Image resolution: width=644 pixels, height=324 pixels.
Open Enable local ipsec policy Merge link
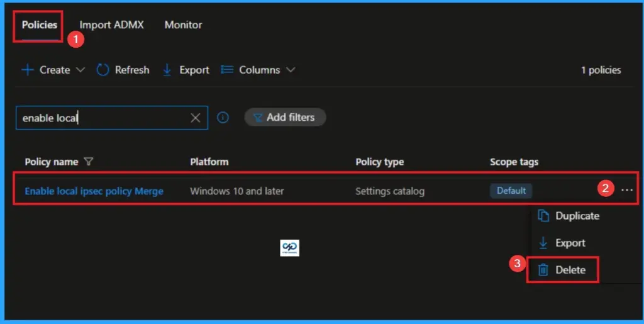pos(94,191)
